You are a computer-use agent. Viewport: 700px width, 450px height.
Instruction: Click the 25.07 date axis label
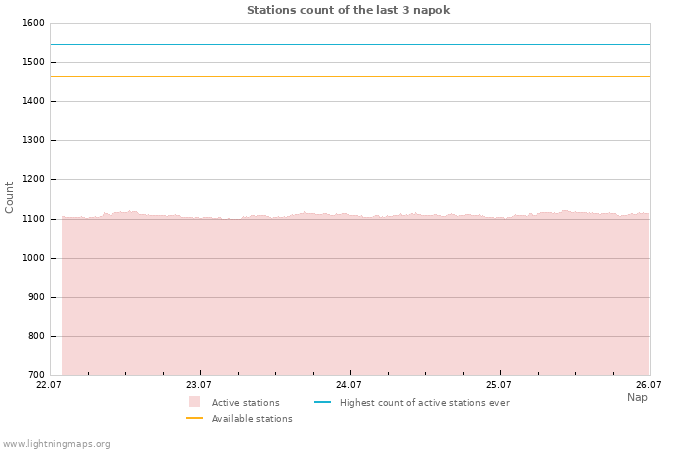[x=499, y=385]
